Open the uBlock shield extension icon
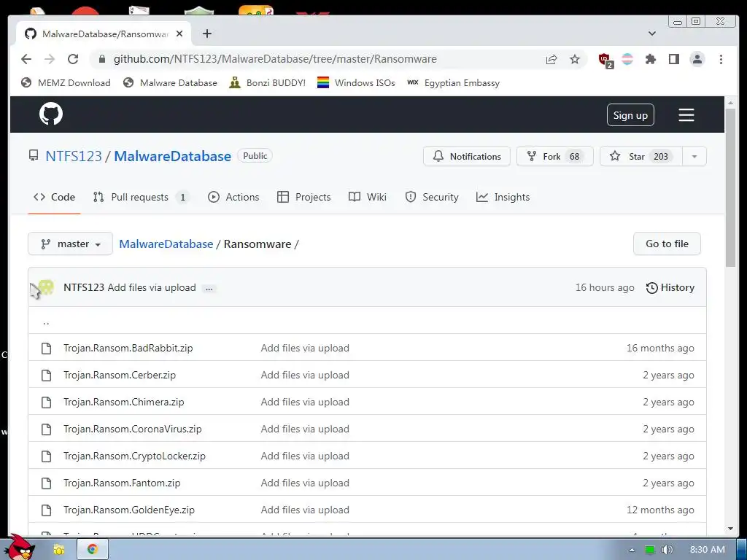This screenshot has height=560, width=747. click(605, 60)
